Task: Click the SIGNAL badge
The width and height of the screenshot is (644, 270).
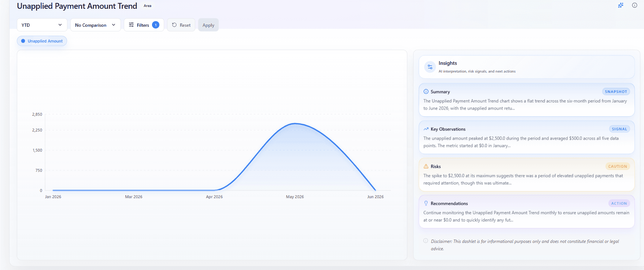Action: click(x=619, y=129)
